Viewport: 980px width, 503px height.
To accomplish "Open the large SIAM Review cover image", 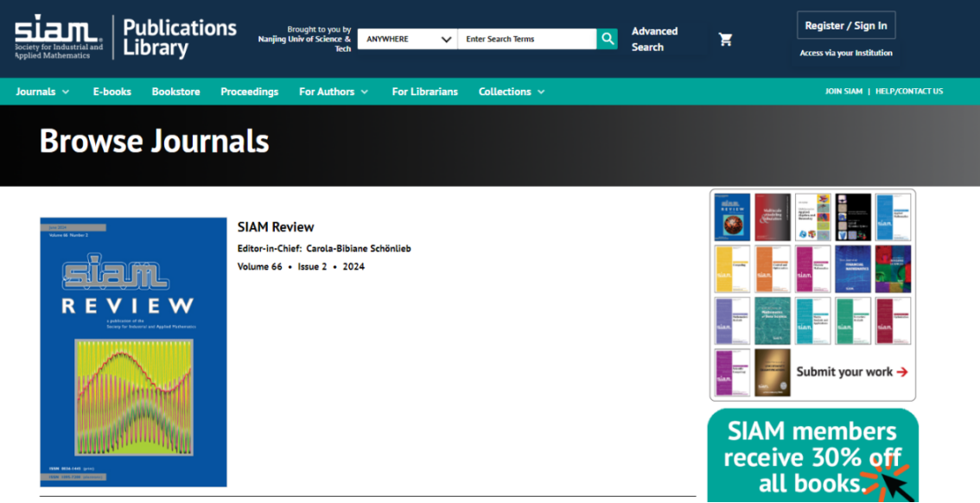I will point(133,352).
